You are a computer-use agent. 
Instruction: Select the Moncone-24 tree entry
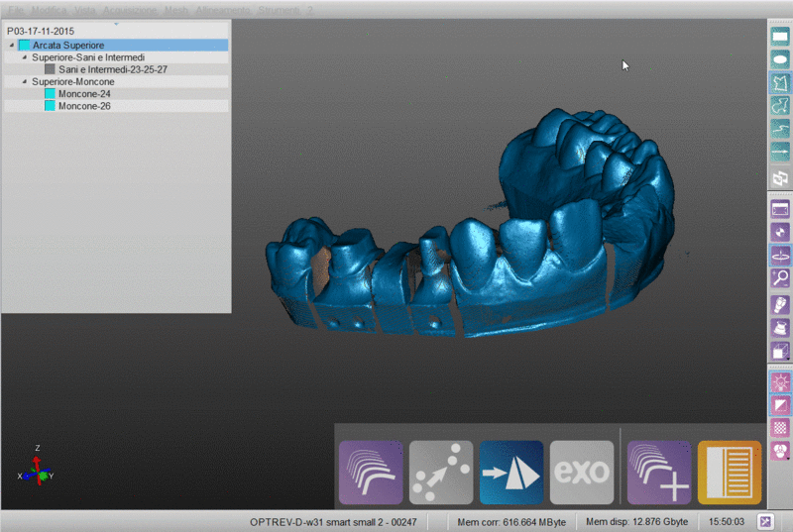coord(83,94)
